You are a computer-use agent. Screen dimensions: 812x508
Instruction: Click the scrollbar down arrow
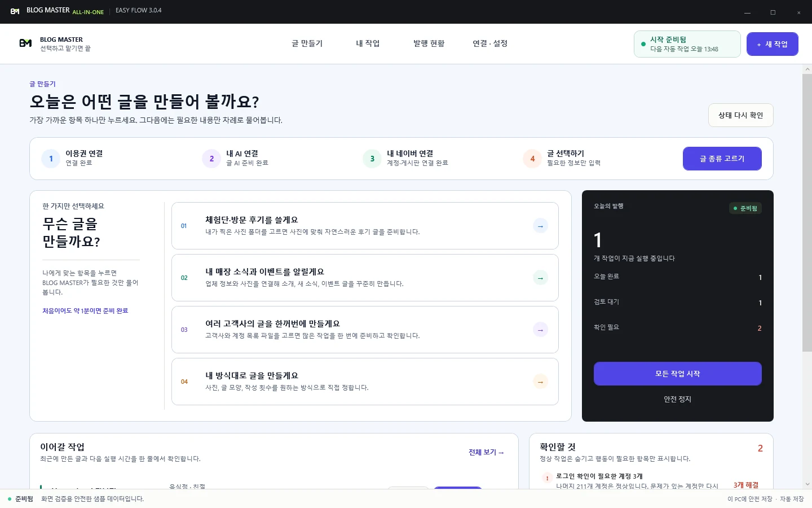coord(807,484)
